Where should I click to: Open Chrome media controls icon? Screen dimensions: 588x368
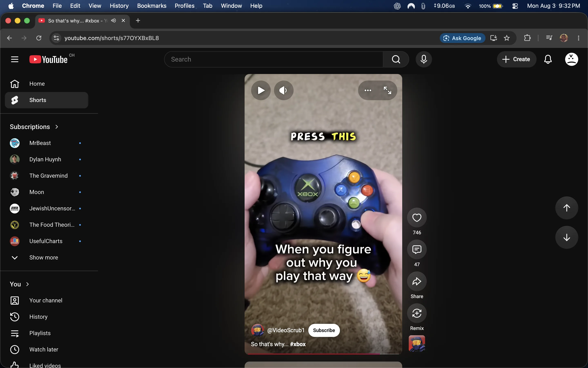tap(549, 38)
